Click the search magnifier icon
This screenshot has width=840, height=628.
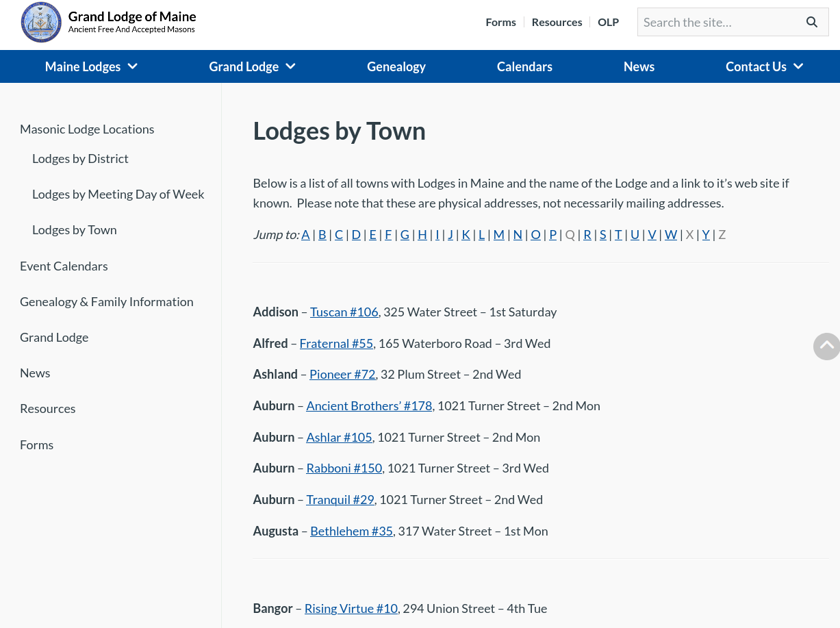point(812,22)
